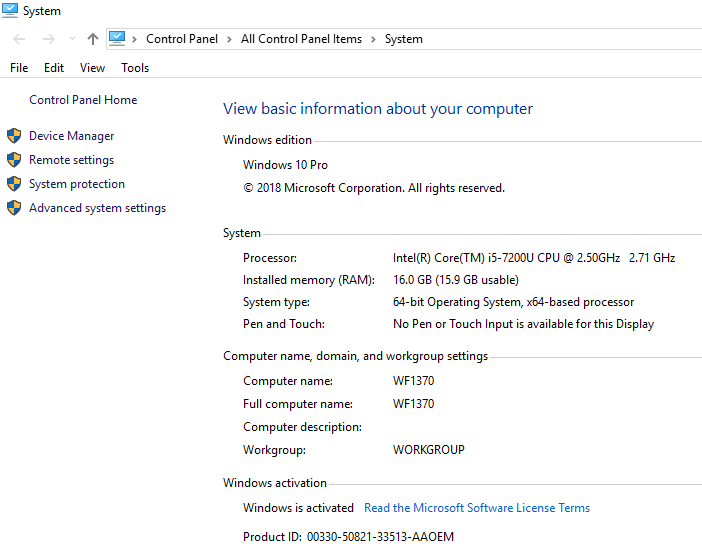The image size is (702, 551).
Task: Go up one level with the up arrow
Action: click(93, 39)
